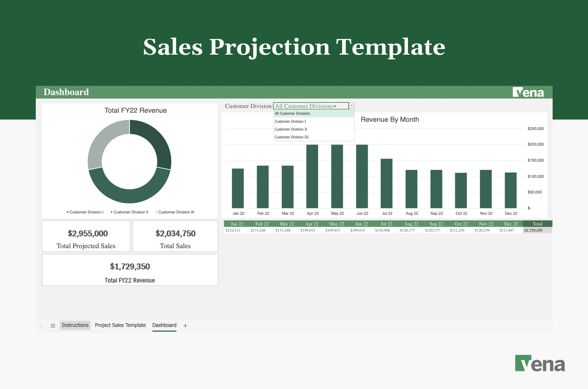Click the Customer Division III legend marker

coord(157,212)
